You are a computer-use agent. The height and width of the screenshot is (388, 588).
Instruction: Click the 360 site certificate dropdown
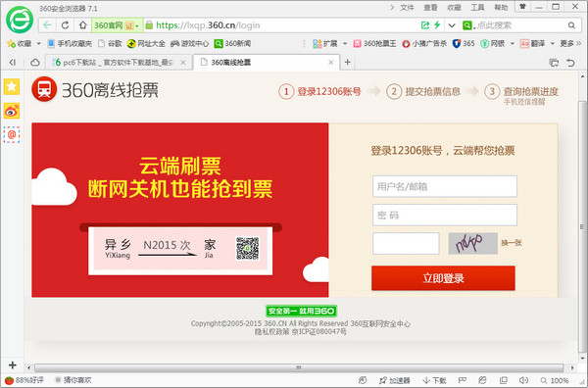point(117,25)
